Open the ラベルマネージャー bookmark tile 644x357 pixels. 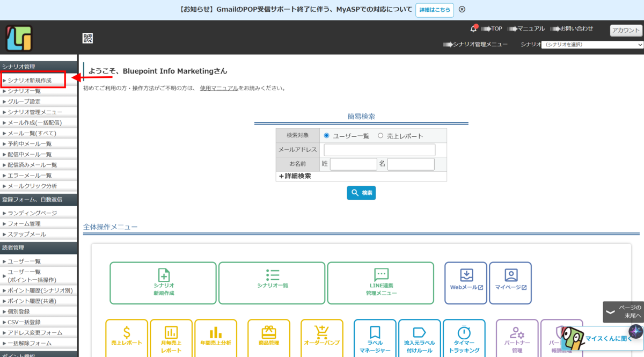[375, 338]
